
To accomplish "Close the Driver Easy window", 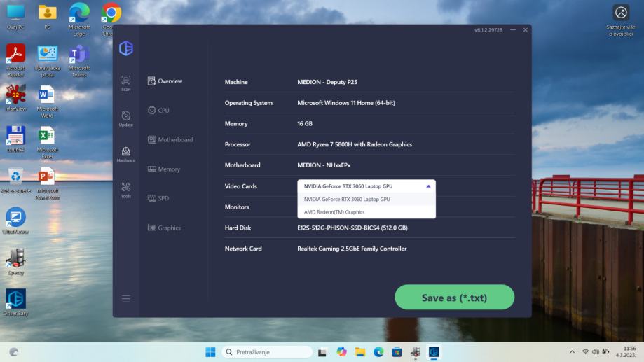I will (x=526, y=29).
